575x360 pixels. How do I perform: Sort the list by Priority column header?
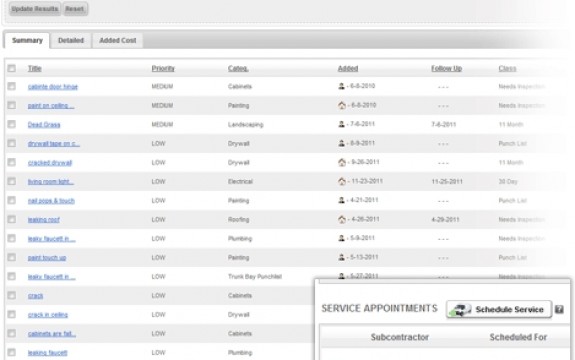[163, 68]
